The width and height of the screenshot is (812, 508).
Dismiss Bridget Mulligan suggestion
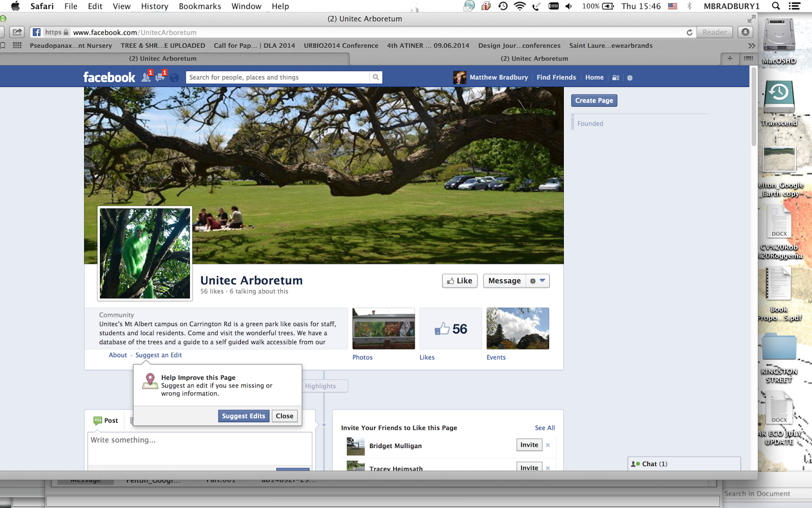point(548,445)
